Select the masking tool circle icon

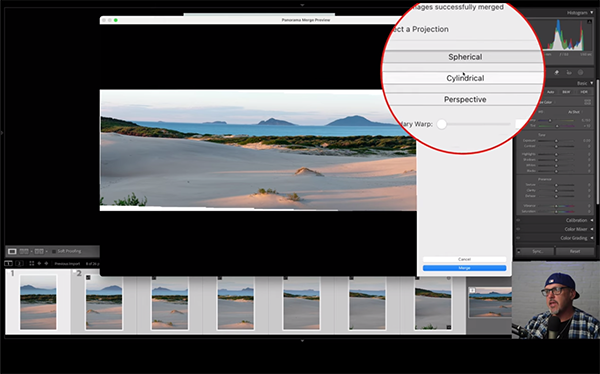point(580,72)
